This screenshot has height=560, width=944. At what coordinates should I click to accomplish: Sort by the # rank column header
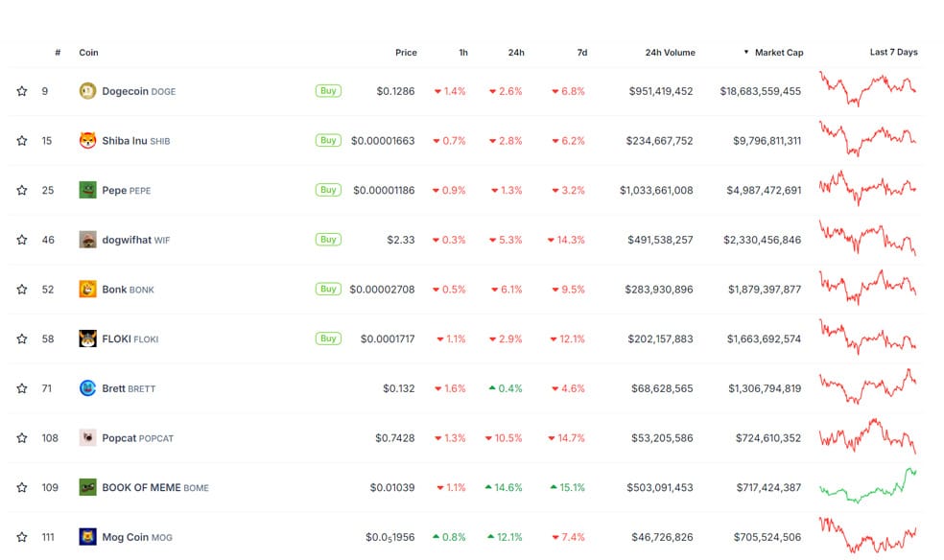pyautogui.click(x=58, y=53)
